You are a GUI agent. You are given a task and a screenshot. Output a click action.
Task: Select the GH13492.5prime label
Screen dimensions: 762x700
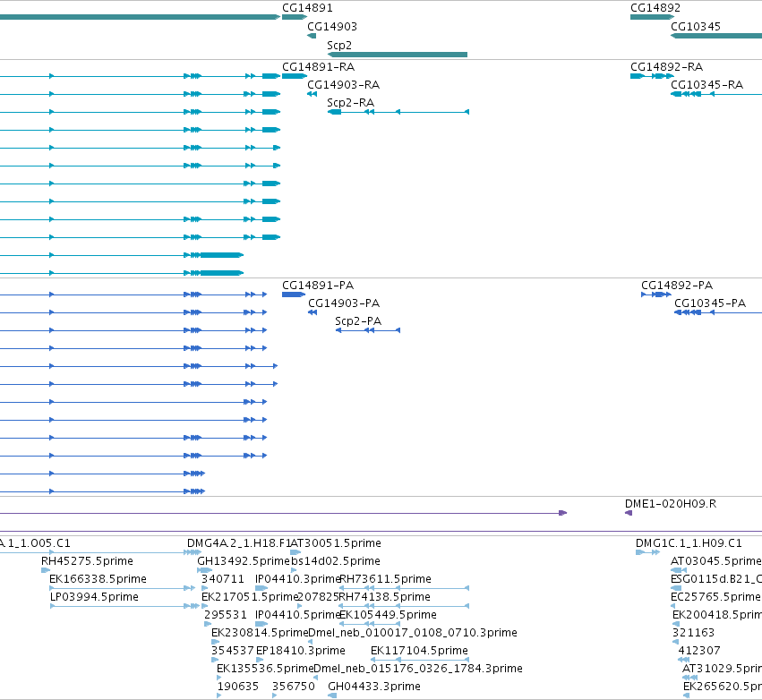tap(244, 561)
